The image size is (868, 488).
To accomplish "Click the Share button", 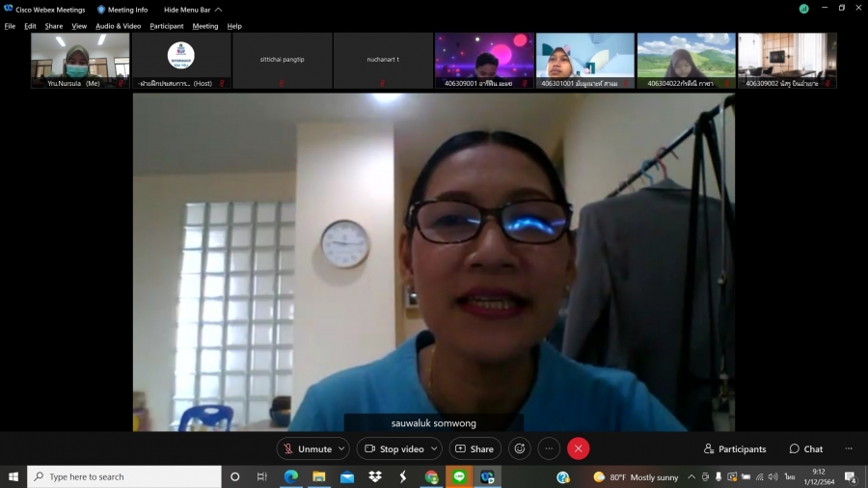I will [x=474, y=448].
